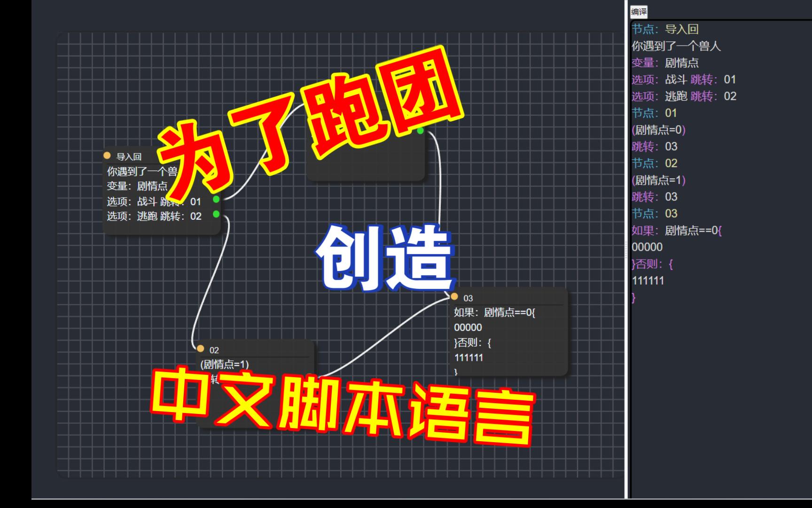The height and width of the screenshot is (508, 812).
Task: Click (剧情点=0) line in the script panel
Action: click(x=659, y=130)
